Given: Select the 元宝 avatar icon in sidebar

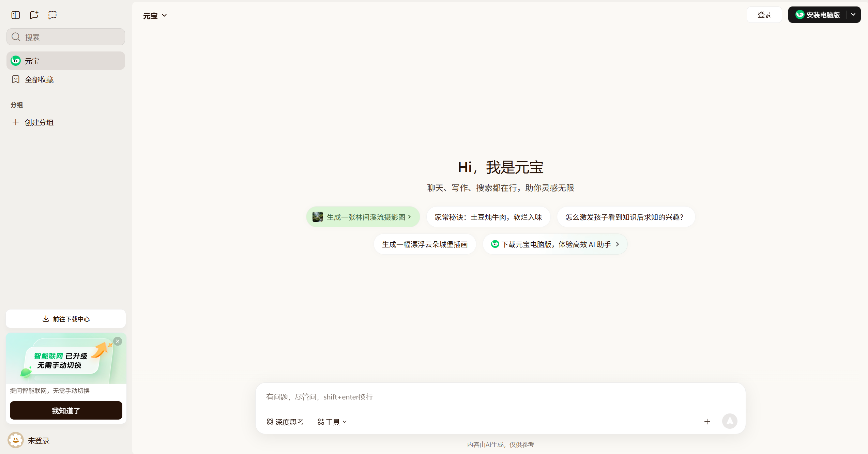Looking at the screenshot, I should 16,61.
